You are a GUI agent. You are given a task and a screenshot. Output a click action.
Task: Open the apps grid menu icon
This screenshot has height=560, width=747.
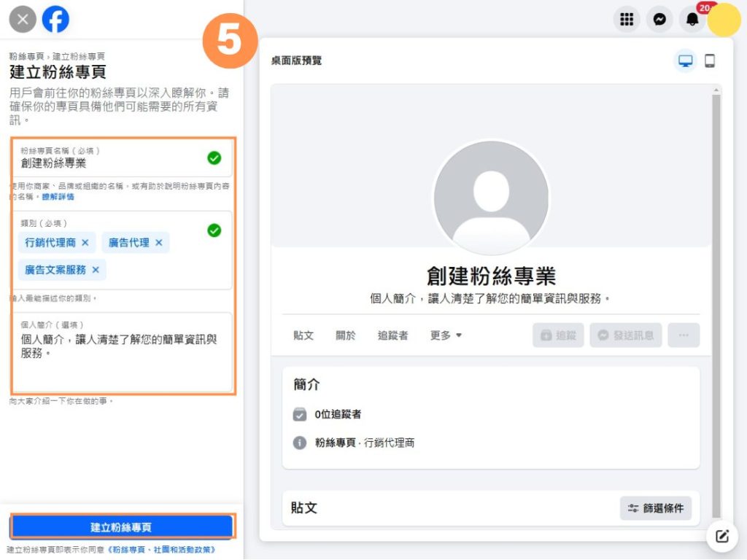pos(627,20)
